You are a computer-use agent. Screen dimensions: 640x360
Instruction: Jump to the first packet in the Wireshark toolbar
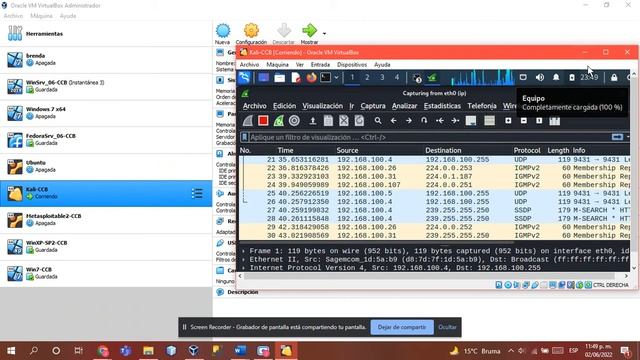pyautogui.click(x=440, y=121)
